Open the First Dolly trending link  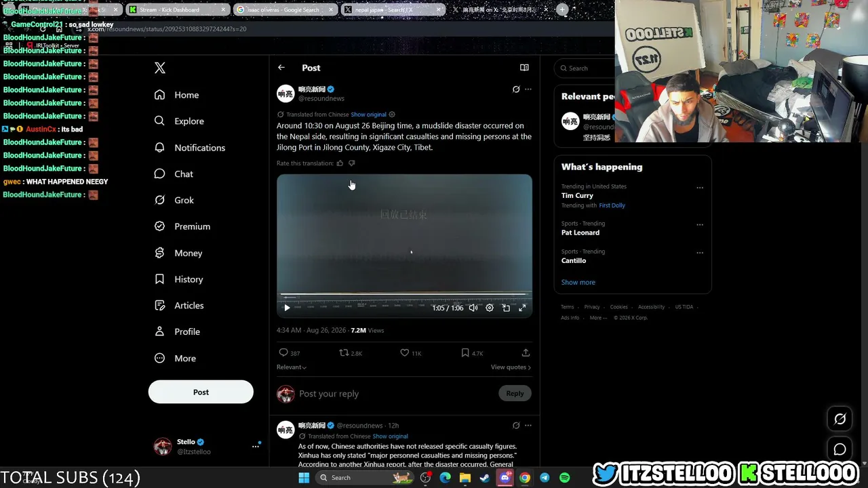pos(612,205)
